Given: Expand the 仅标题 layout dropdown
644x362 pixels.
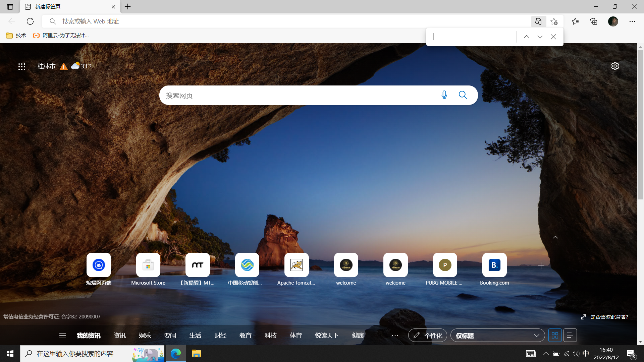Looking at the screenshot, I should point(497,335).
